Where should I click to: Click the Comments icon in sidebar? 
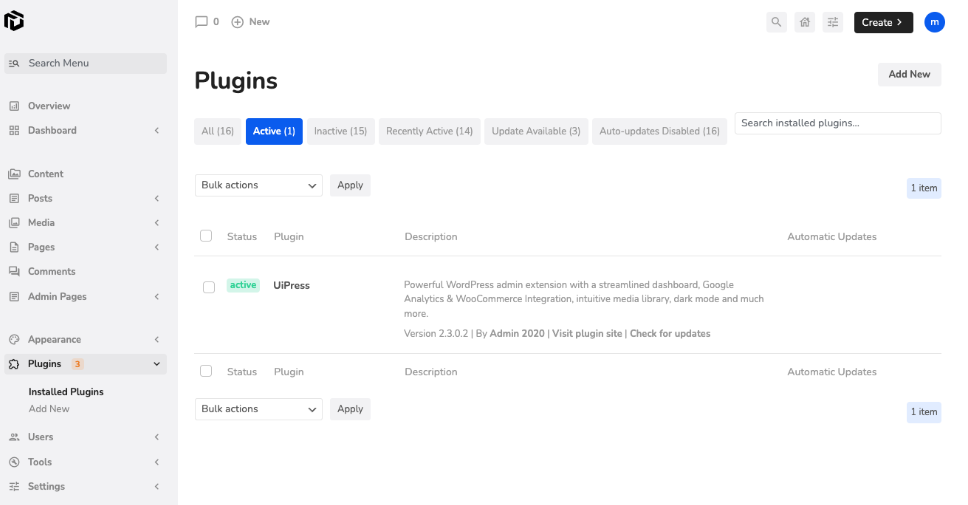14,272
